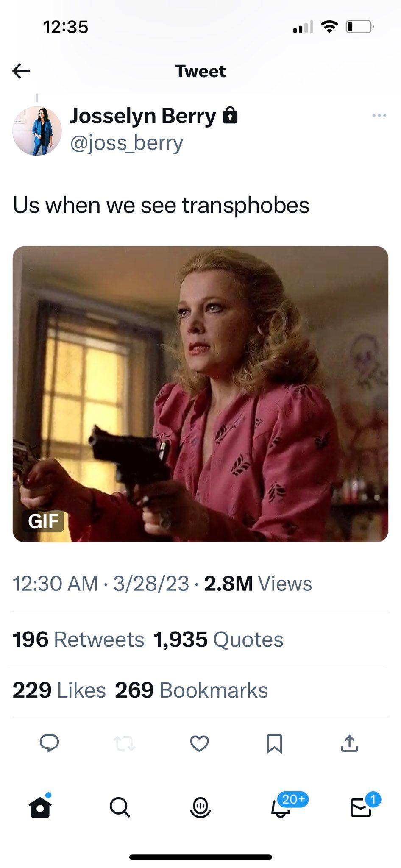The height and width of the screenshot is (868, 401).
Task: Like the tweet with the heart
Action: (199, 743)
